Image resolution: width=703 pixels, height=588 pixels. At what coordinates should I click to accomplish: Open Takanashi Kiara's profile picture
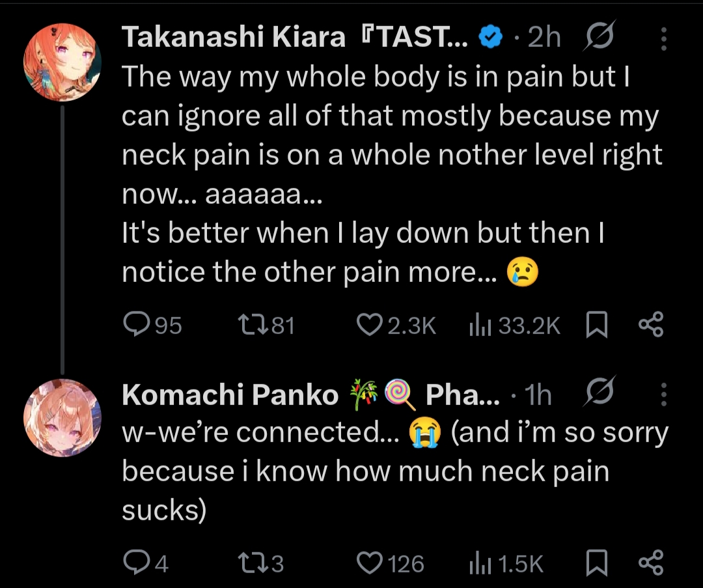[x=62, y=63]
